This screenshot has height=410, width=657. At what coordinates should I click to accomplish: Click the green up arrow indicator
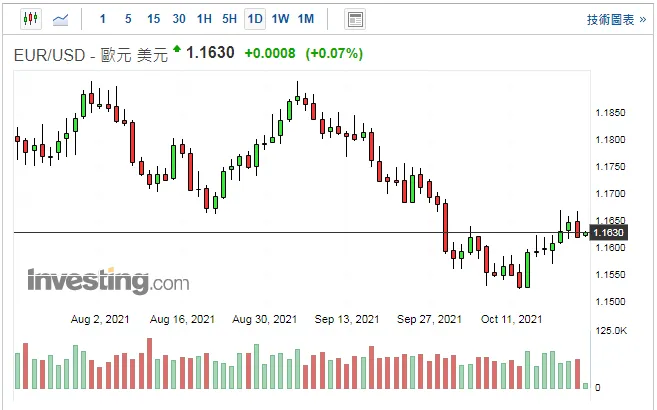click(x=177, y=49)
